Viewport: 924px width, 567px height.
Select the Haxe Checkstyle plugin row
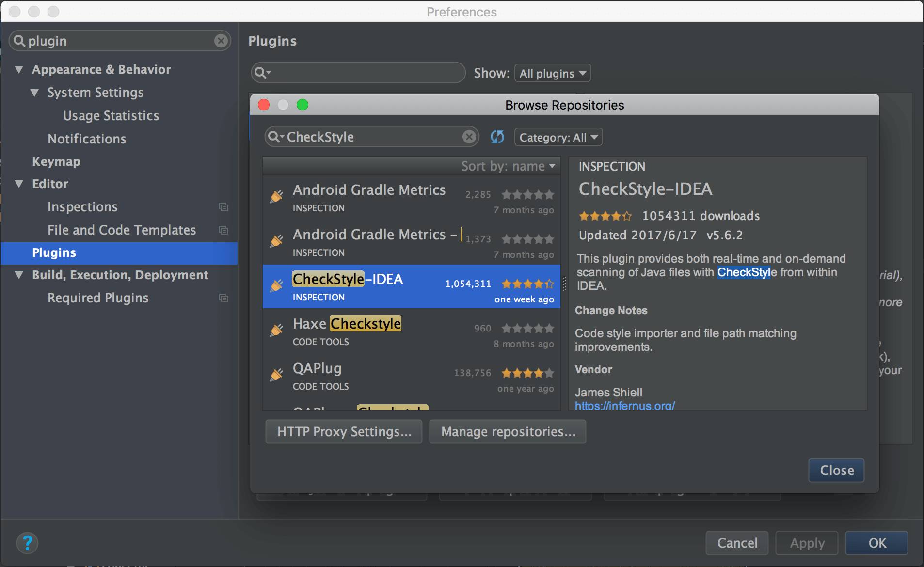[412, 331]
